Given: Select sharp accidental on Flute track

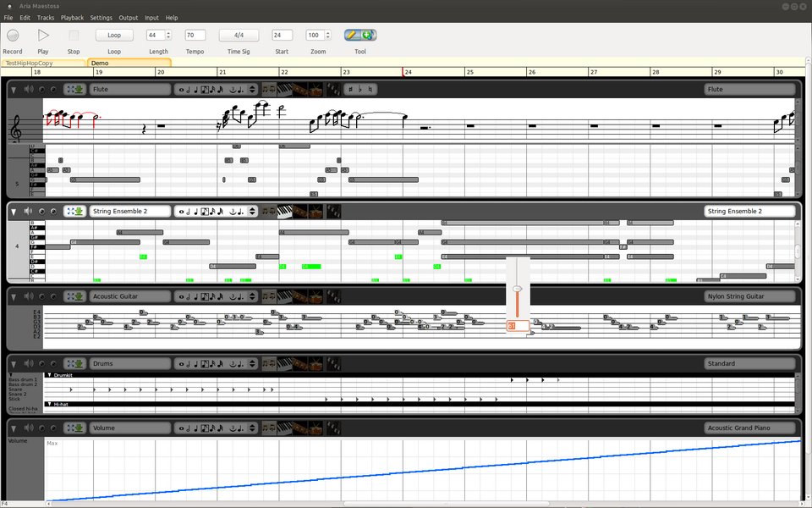Looking at the screenshot, I should pyautogui.click(x=350, y=89).
